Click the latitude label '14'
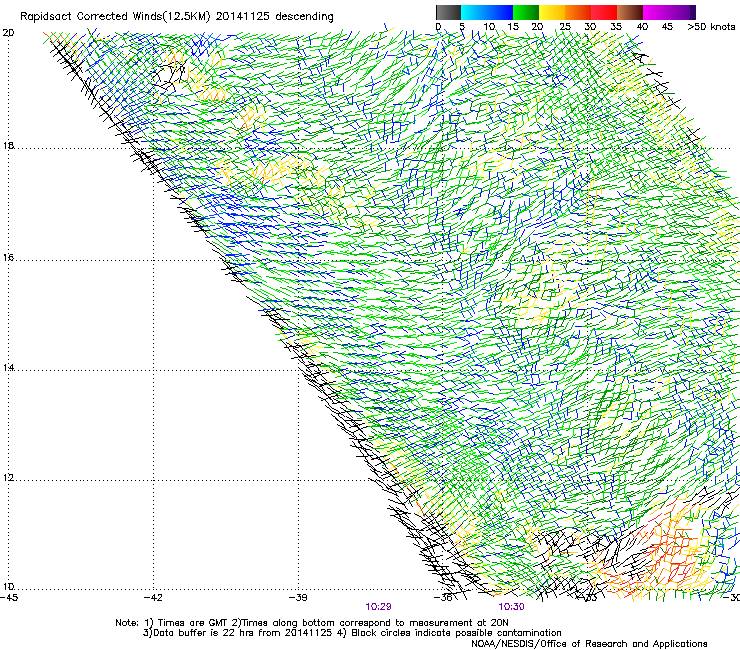The height and width of the screenshot is (650, 740). pos(8,368)
